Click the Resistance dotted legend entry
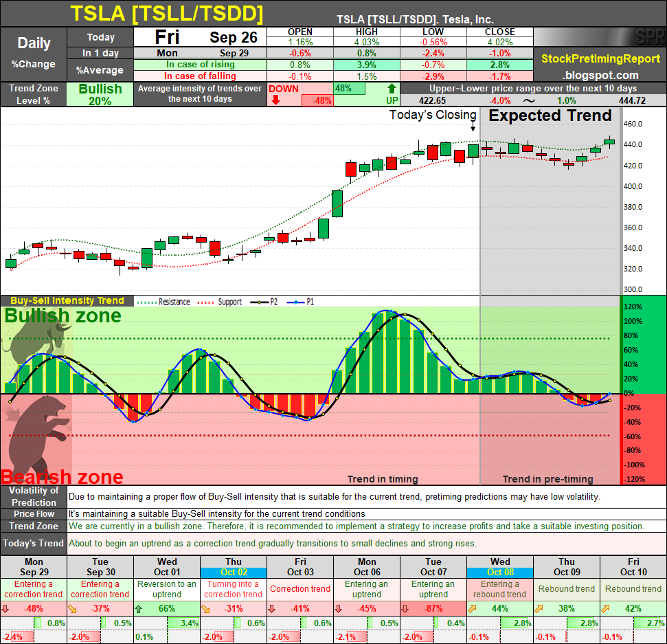667x644 pixels. [163, 302]
